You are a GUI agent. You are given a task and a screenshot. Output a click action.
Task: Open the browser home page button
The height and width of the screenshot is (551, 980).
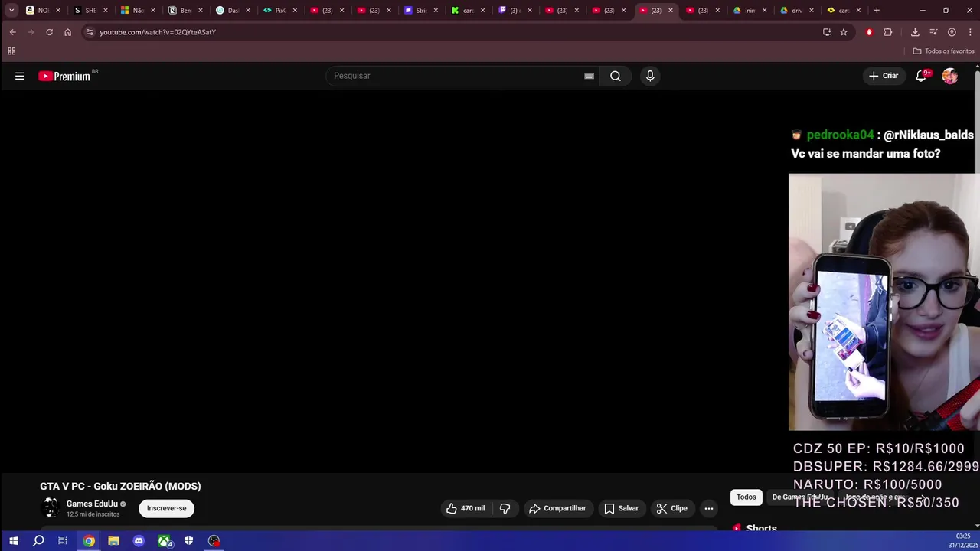coord(67,32)
